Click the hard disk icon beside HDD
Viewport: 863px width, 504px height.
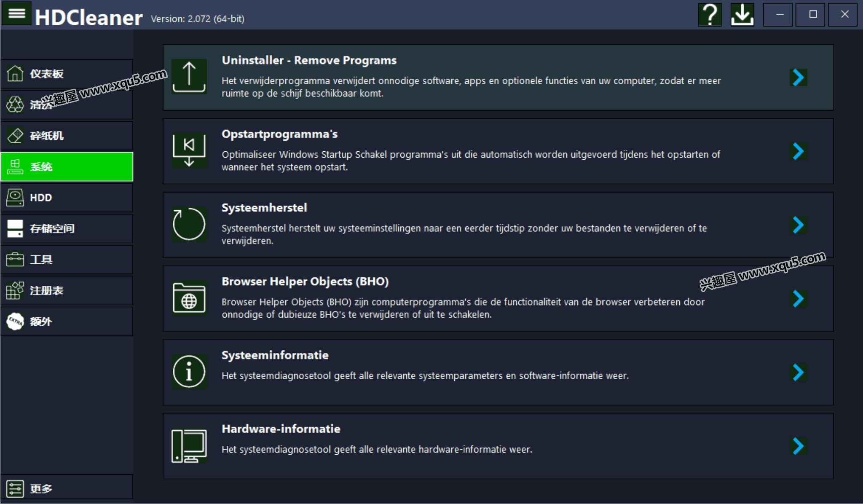(15, 197)
